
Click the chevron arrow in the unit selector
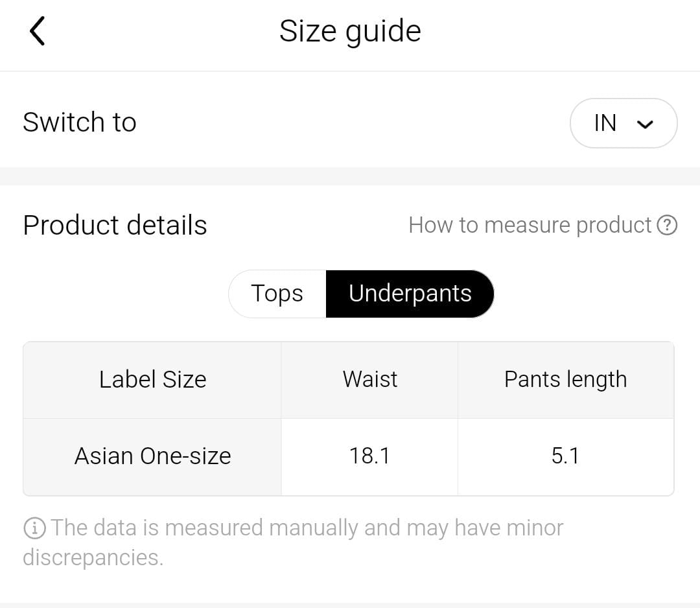point(645,124)
